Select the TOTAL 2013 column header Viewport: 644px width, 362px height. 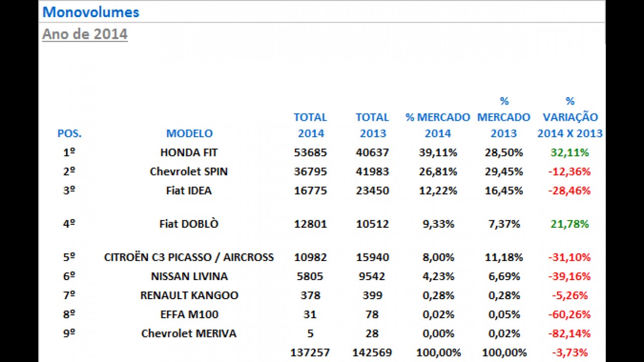[372, 125]
